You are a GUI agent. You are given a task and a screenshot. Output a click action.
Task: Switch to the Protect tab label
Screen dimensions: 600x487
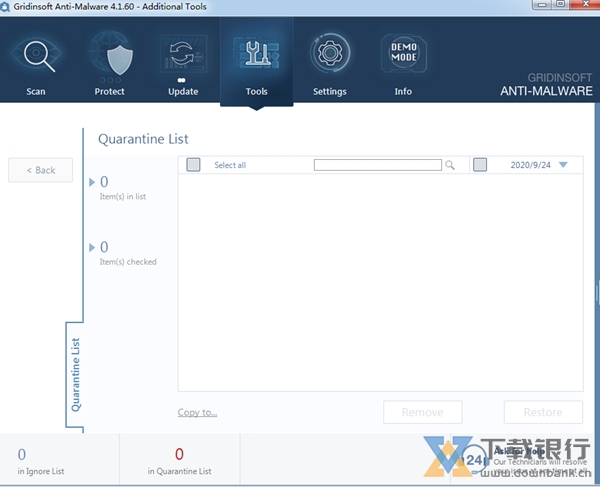pos(109,91)
